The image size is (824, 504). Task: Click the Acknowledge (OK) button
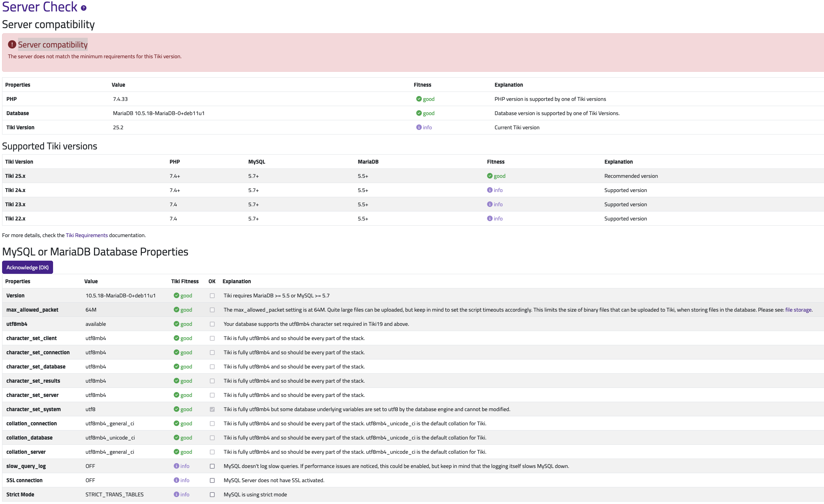point(27,267)
